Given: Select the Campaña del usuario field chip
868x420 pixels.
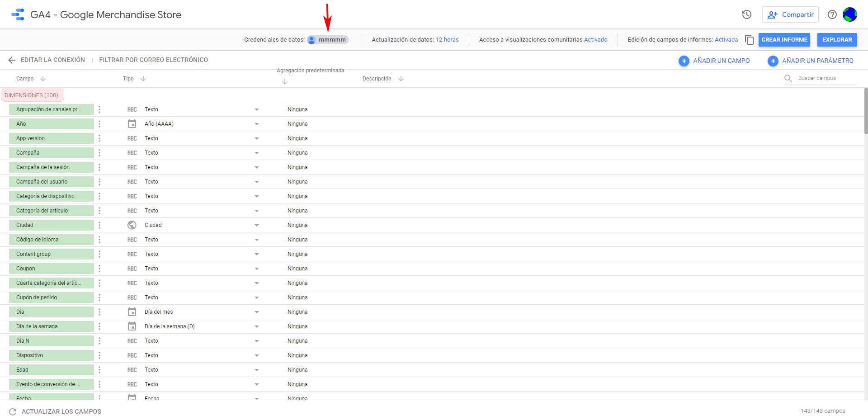Looking at the screenshot, I should coord(52,182).
